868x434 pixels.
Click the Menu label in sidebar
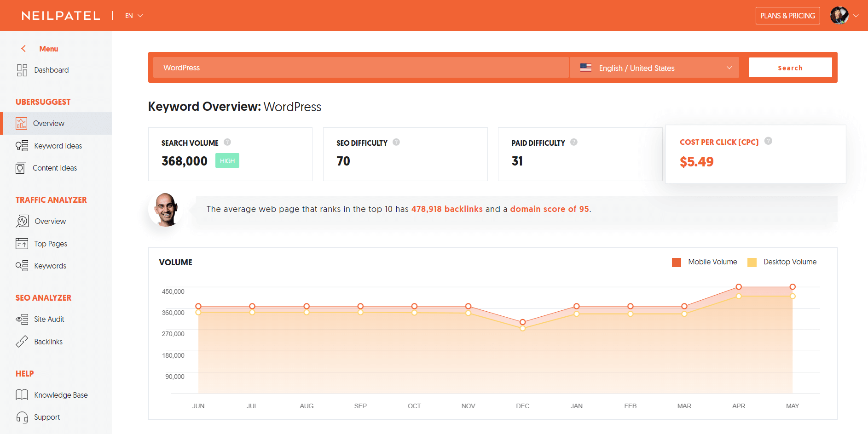pos(49,49)
